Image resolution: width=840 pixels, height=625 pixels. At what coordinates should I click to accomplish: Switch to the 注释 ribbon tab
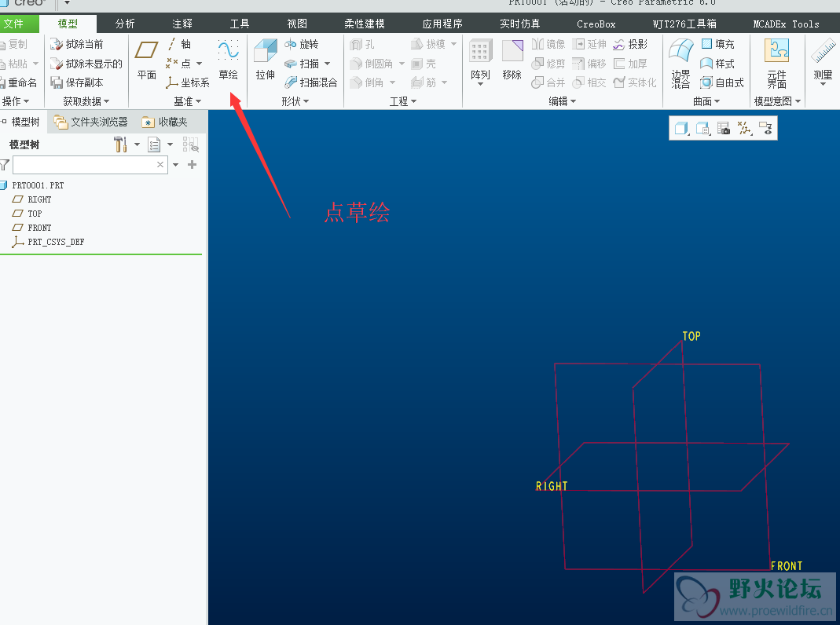[x=182, y=24]
